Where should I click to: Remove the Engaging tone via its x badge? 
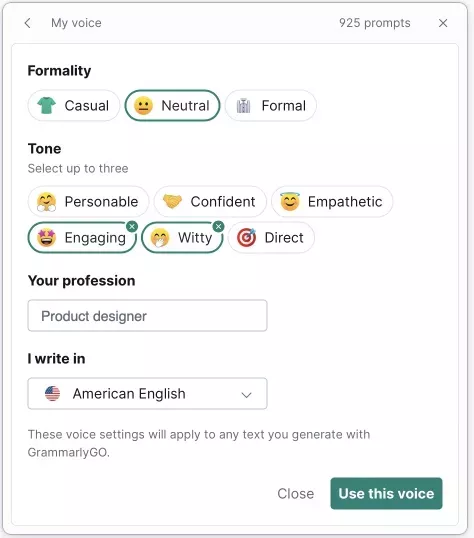coord(132,226)
